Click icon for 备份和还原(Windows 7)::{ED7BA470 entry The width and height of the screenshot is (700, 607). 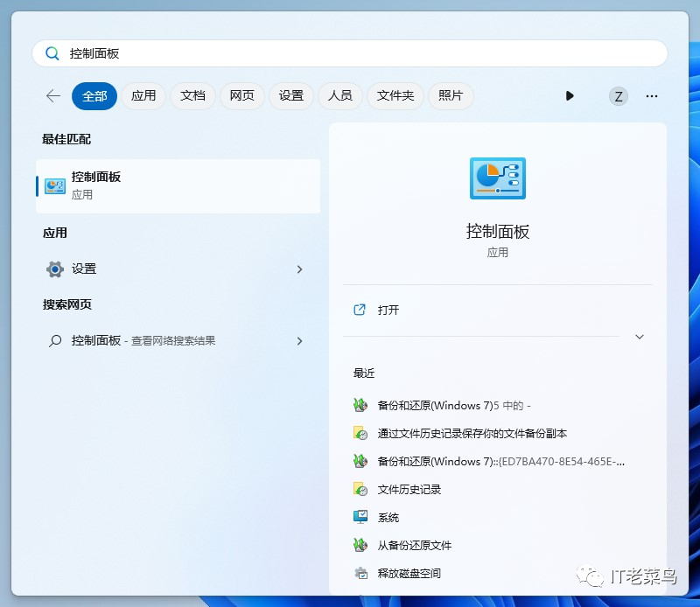coord(360,461)
